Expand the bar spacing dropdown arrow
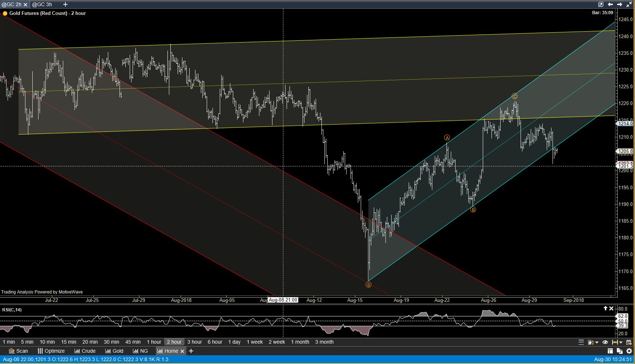Image resolution: width=635 pixels, height=364 pixels. pos(621,342)
